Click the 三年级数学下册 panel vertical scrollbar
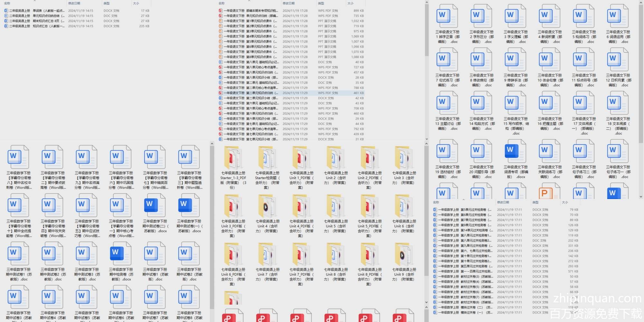644x322 pixels. [x=212, y=227]
